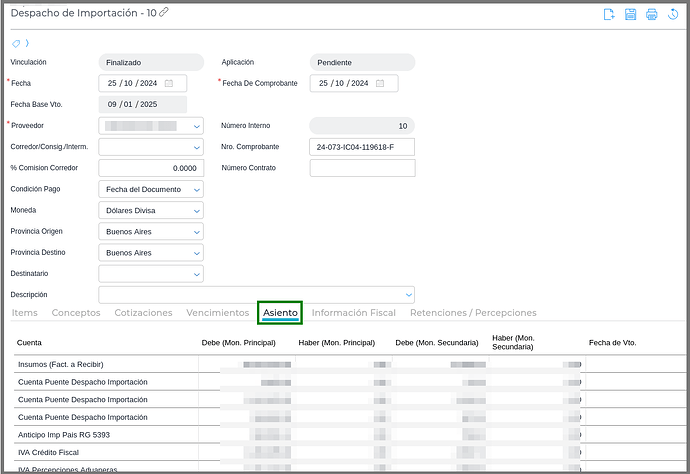Click the attachment paperclip icon beside the title
Screen dimensions: 690x474
[x=164, y=12]
